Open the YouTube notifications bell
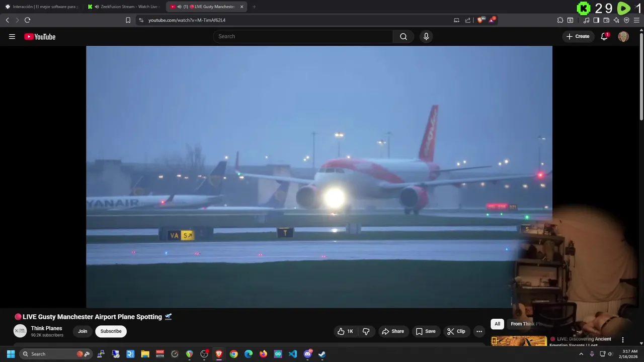Screen dimensions: 644x362 (604, 36)
